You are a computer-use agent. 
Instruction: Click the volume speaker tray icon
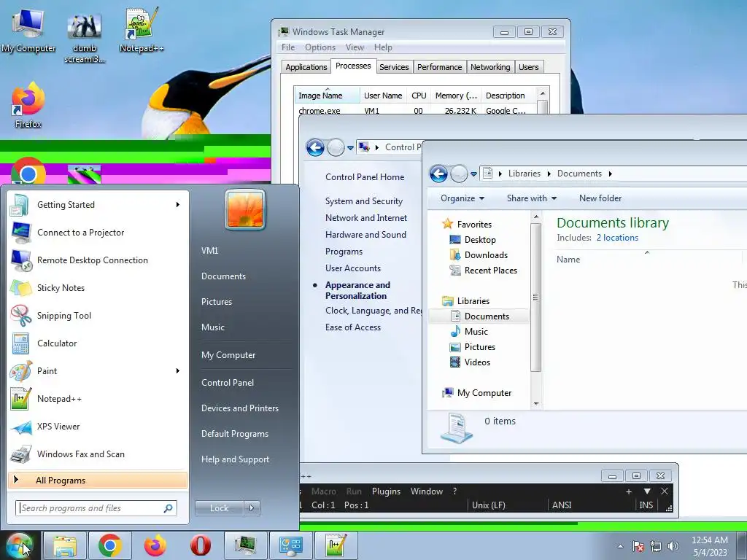(x=673, y=547)
